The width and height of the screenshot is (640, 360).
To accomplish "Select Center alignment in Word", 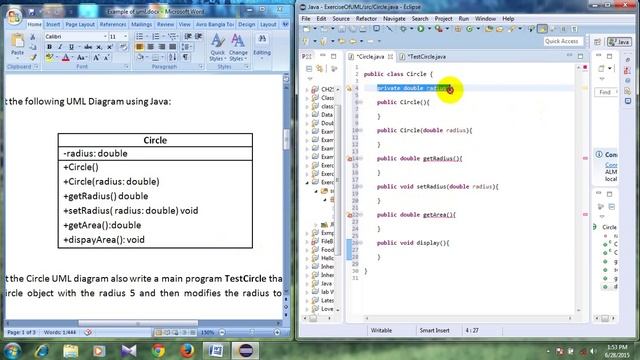I will pyautogui.click(x=151, y=47).
